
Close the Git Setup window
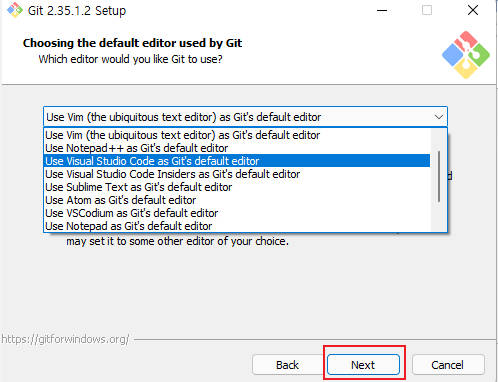pyautogui.click(x=473, y=10)
